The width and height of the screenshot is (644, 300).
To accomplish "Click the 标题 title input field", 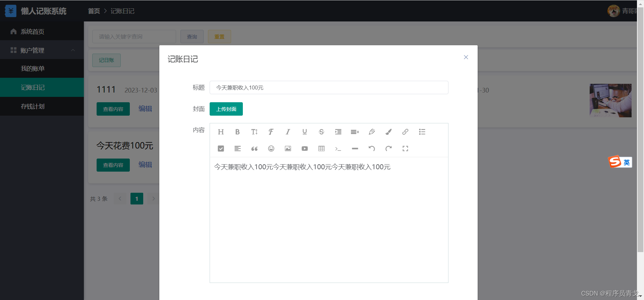I will 329,87.
